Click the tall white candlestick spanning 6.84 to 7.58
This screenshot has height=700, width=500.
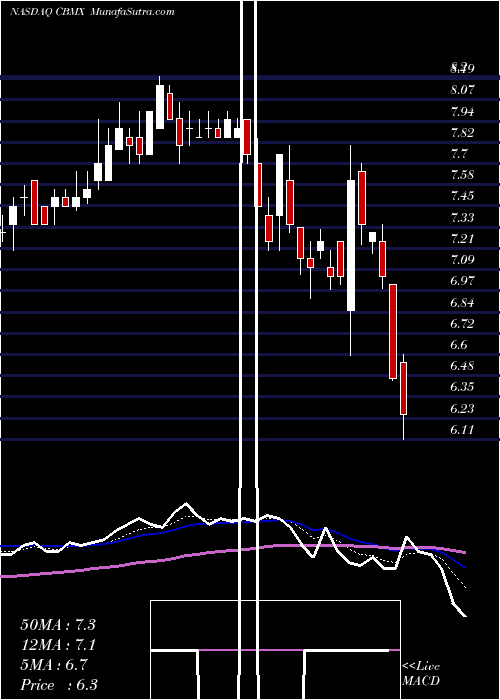351,245
